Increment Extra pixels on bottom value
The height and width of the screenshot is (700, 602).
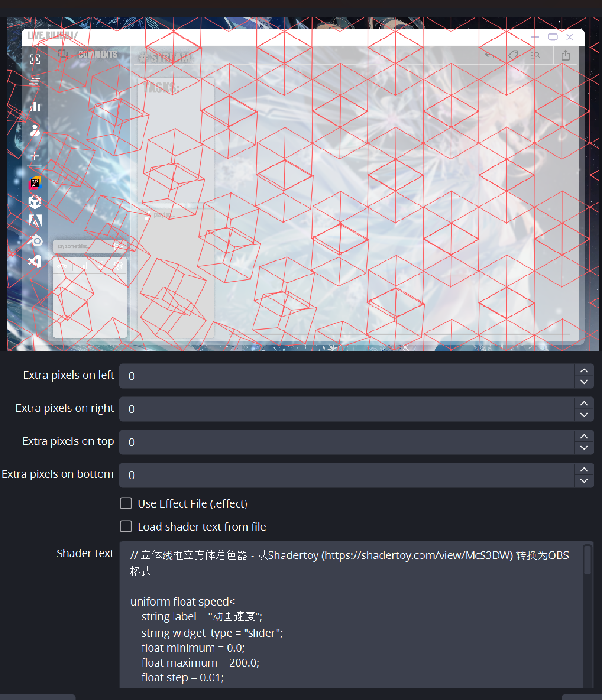(584, 469)
